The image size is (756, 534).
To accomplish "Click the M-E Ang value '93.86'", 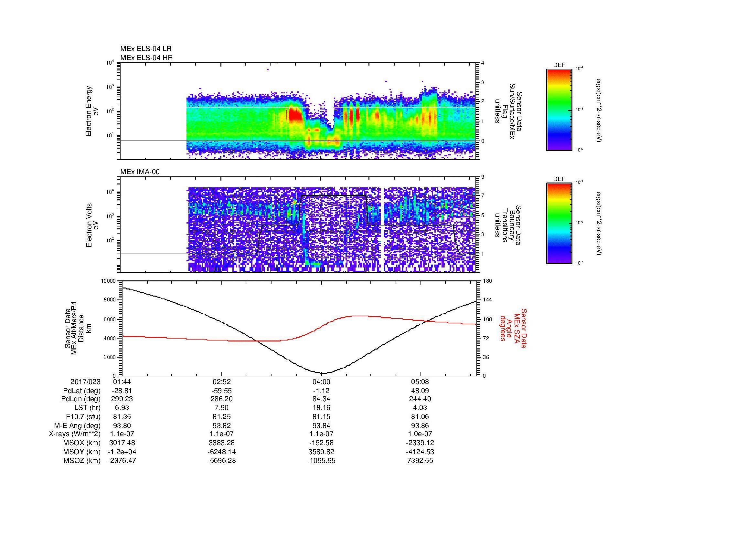I will (x=420, y=425).
